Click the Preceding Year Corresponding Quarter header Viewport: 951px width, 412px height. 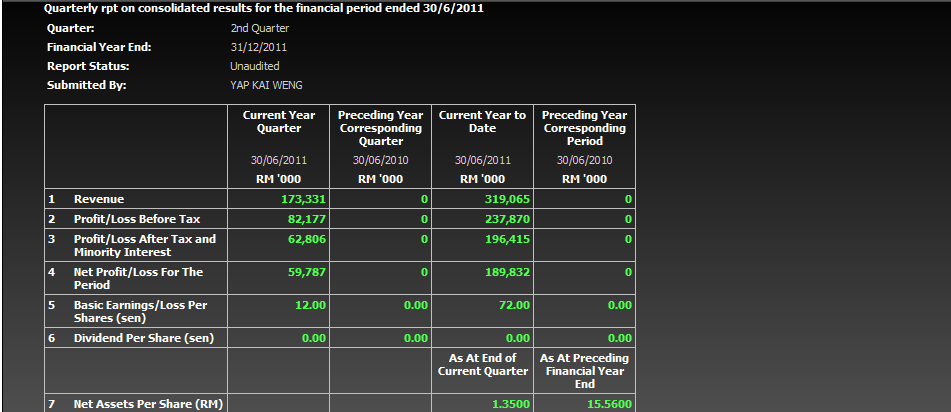(x=380, y=128)
